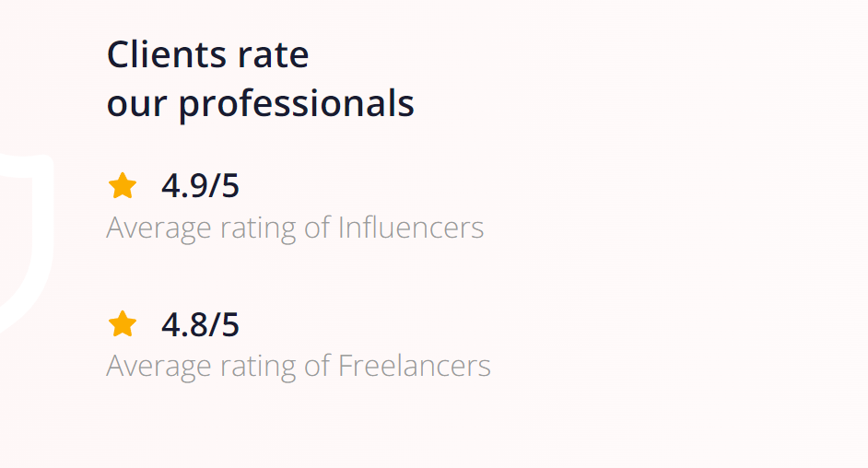Click the "4.9" number in the Influencers score
Image resolution: width=868 pixels, height=468 pixels.
tap(183, 186)
